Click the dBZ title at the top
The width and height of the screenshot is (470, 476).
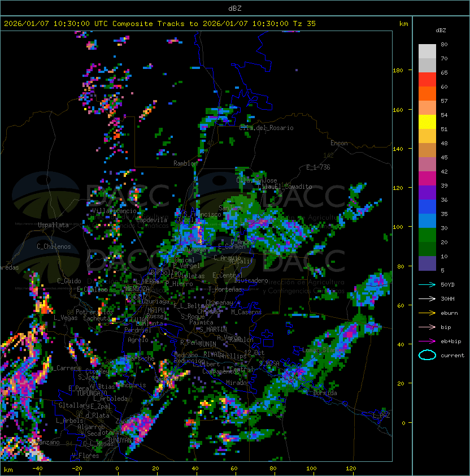coord(234,8)
